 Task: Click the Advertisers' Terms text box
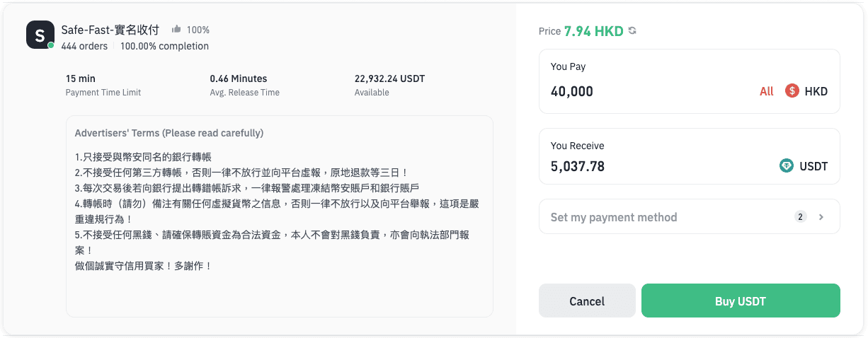pos(280,216)
